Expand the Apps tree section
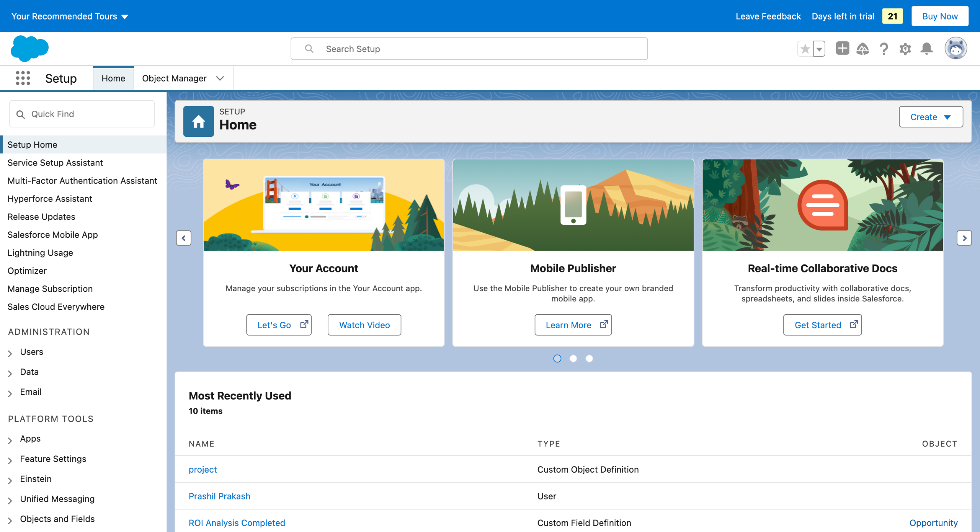The width and height of the screenshot is (980, 532). [10, 440]
